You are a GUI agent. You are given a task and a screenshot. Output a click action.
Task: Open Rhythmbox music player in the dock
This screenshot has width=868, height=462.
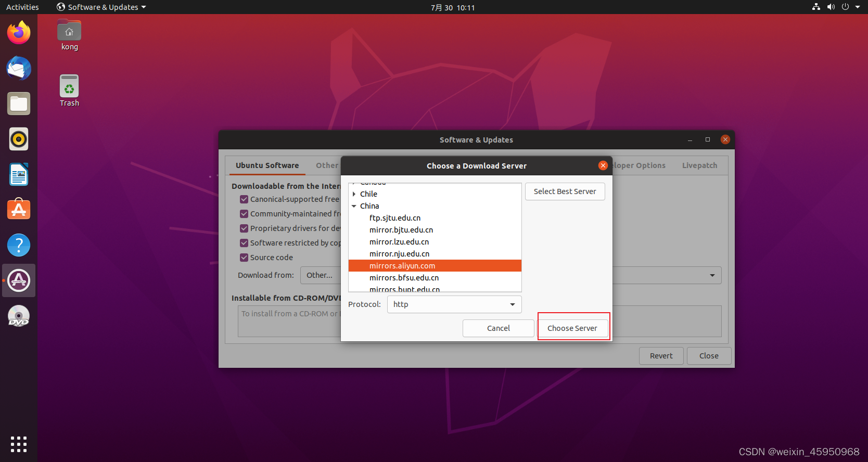click(x=19, y=139)
